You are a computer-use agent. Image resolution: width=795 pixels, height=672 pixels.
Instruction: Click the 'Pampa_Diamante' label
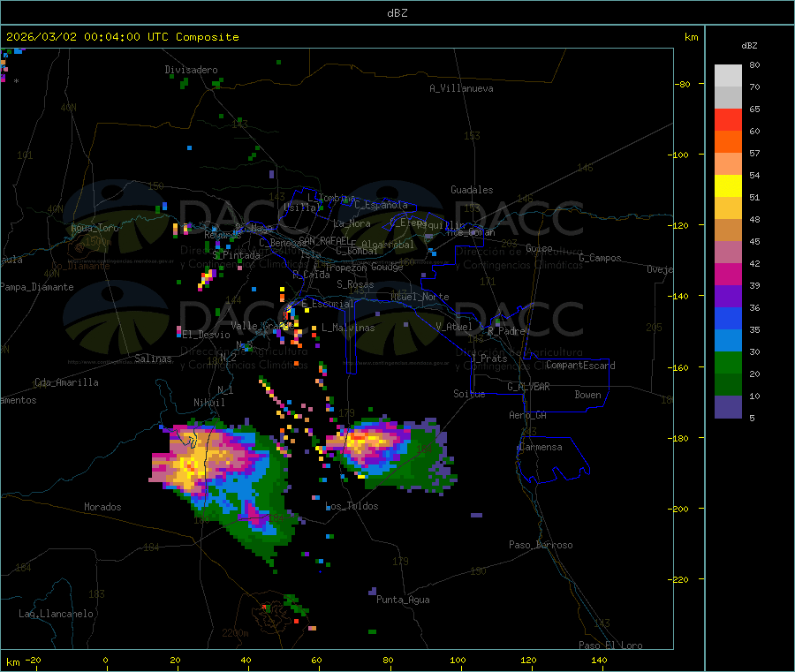pos(37,287)
